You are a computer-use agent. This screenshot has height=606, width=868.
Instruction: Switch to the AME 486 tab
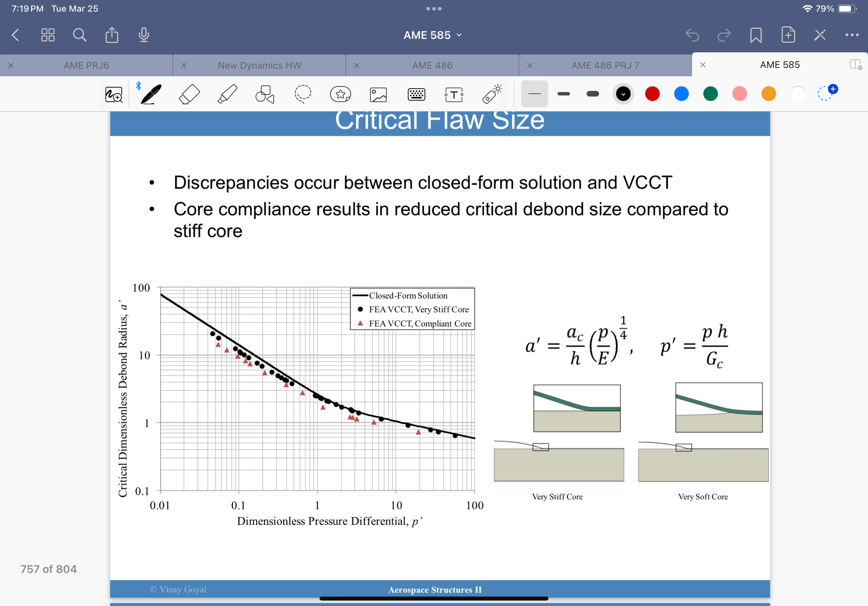pyautogui.click(x=431, y=65)
